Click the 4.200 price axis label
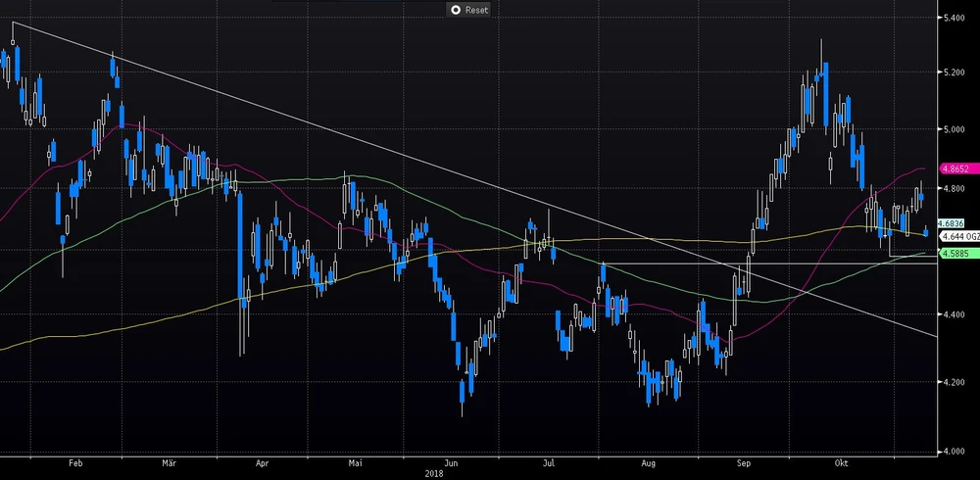 click(954, 383)
